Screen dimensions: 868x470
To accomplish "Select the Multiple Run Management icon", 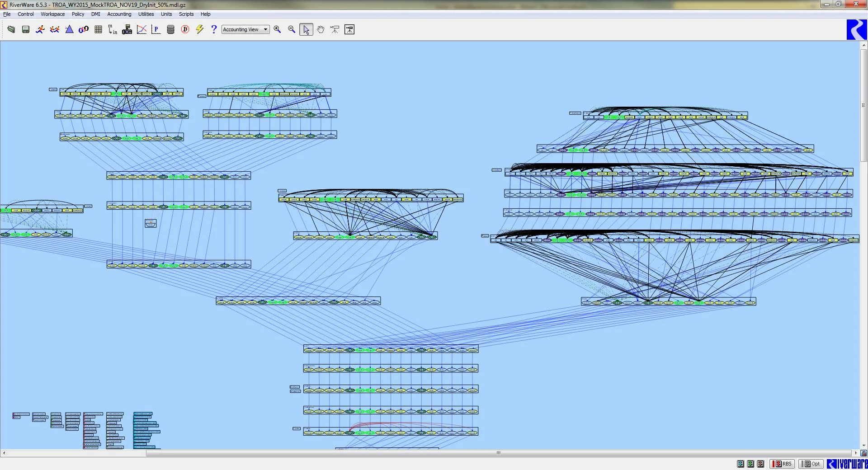I will pyautogui.click(x=55, y=29).
